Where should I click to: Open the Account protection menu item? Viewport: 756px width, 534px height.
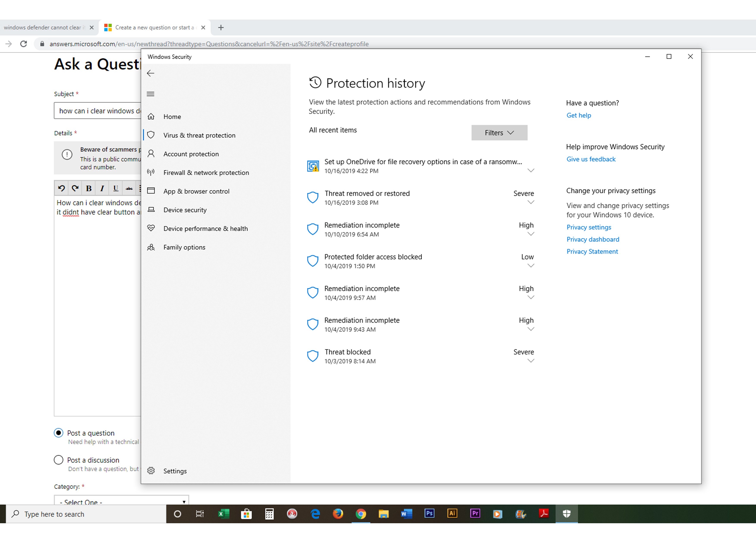pyautogui.click(x=191, y=154)
